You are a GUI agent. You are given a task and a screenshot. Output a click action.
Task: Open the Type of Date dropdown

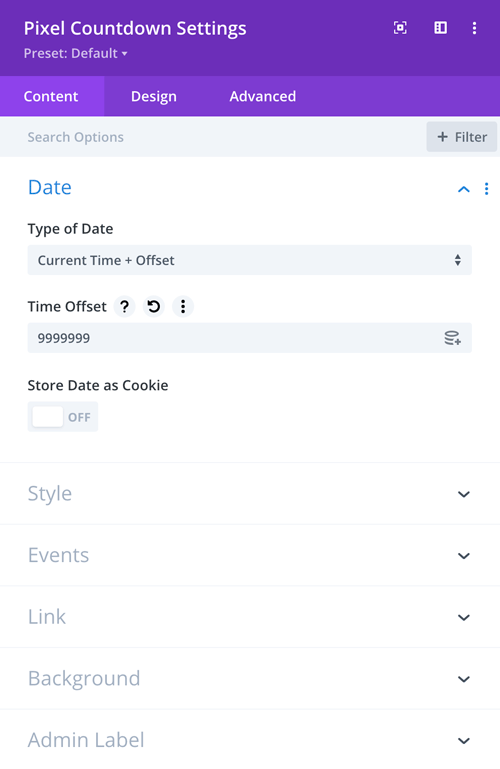tap(250, 260)
